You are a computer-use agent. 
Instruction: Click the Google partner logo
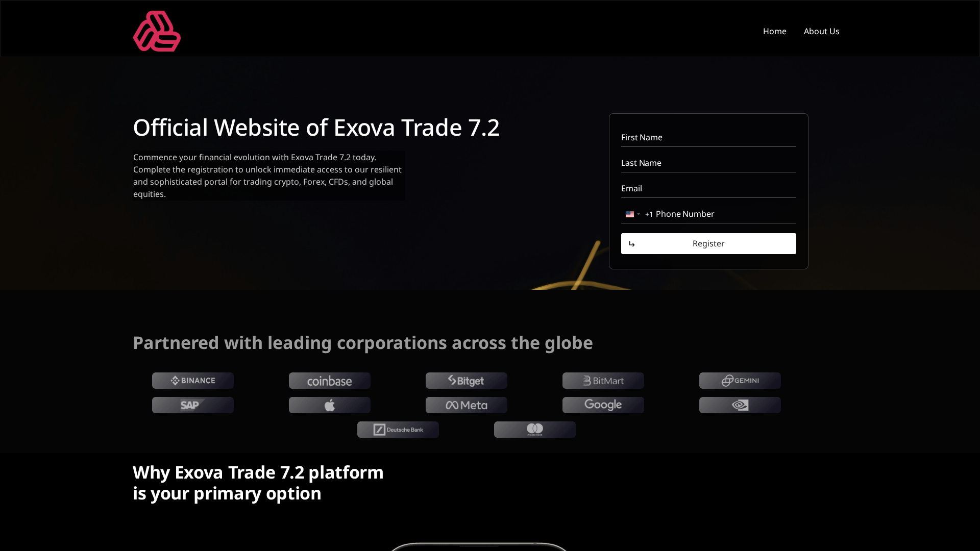pos(603,405)
